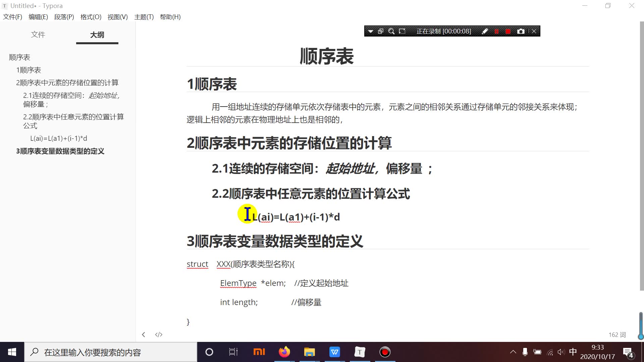Screen dimensions: 644x362
Task: Click the comment //定义起始地址
Action: [321, 283]
